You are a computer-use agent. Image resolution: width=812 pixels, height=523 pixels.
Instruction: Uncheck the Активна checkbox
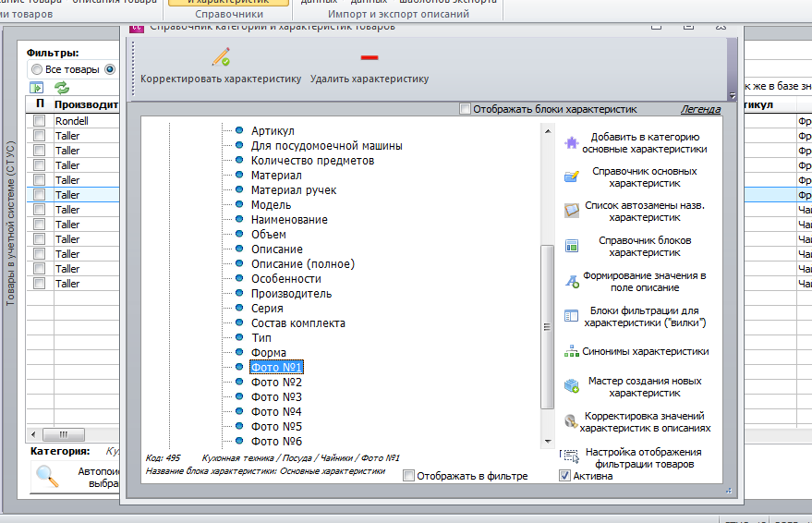(565, 475)
